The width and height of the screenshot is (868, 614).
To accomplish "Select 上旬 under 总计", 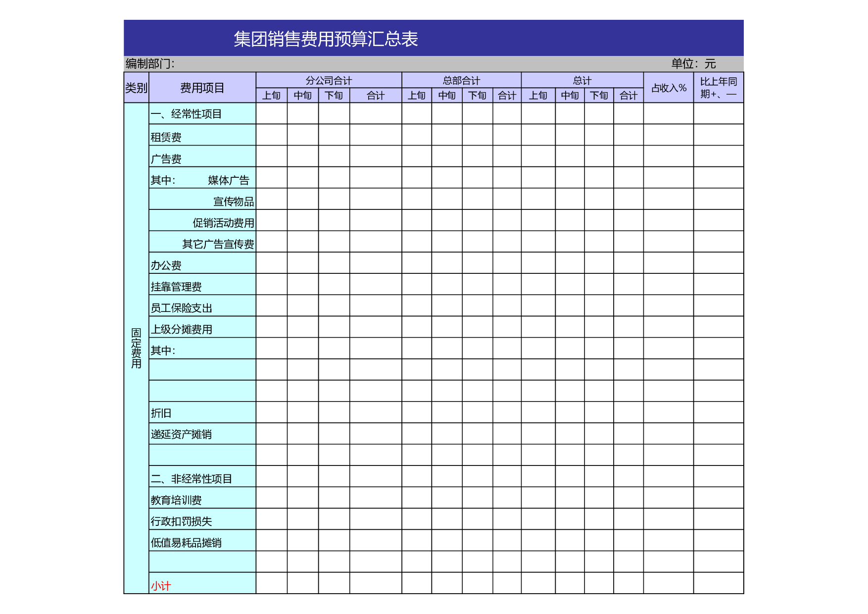I will click(x=538, y=96).
